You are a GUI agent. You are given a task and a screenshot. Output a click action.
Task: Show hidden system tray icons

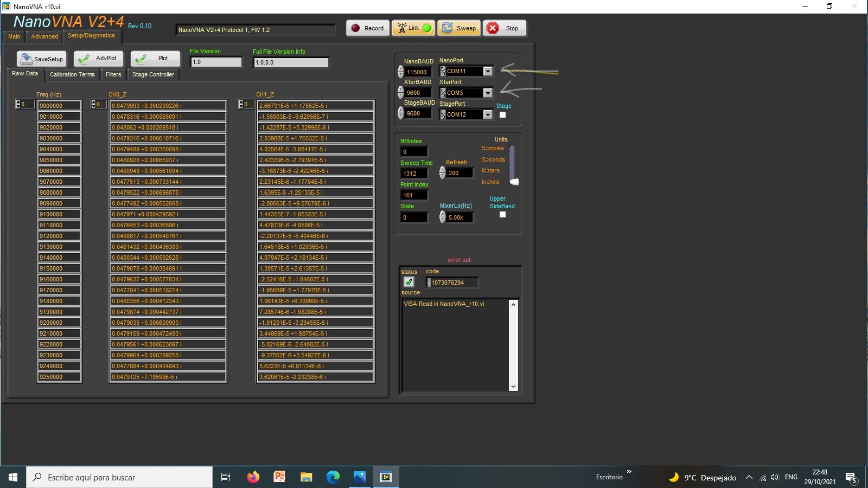749,477
